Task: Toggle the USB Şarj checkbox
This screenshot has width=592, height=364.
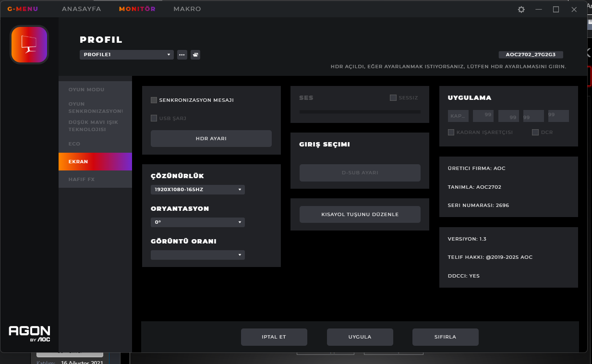Action: point(154,118)
